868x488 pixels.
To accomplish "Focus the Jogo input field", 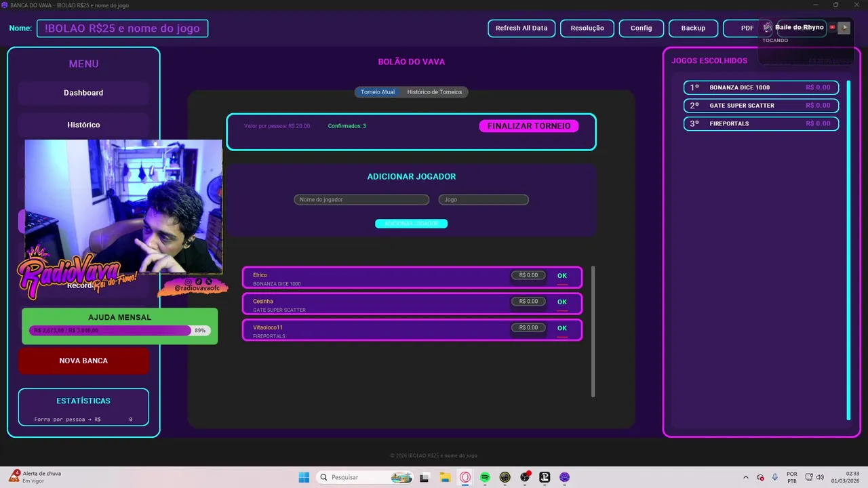I will 484,200.
